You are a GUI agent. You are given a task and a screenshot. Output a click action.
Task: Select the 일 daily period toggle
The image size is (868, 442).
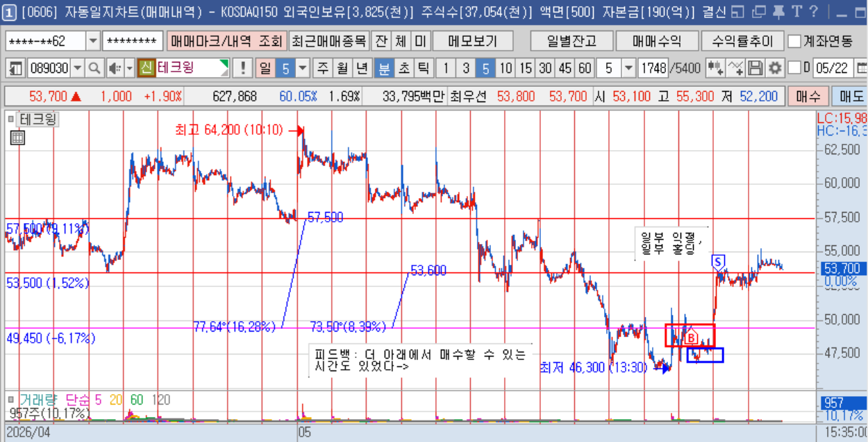point(265,68)
